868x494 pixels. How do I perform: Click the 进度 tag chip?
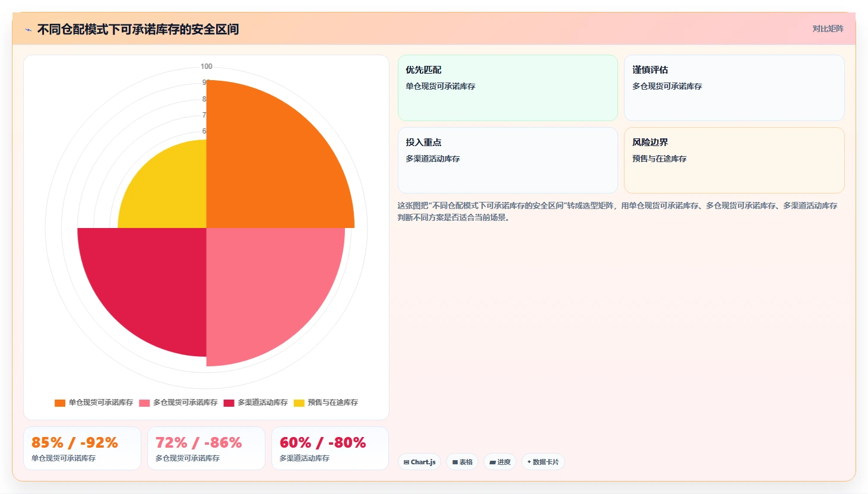500,462
